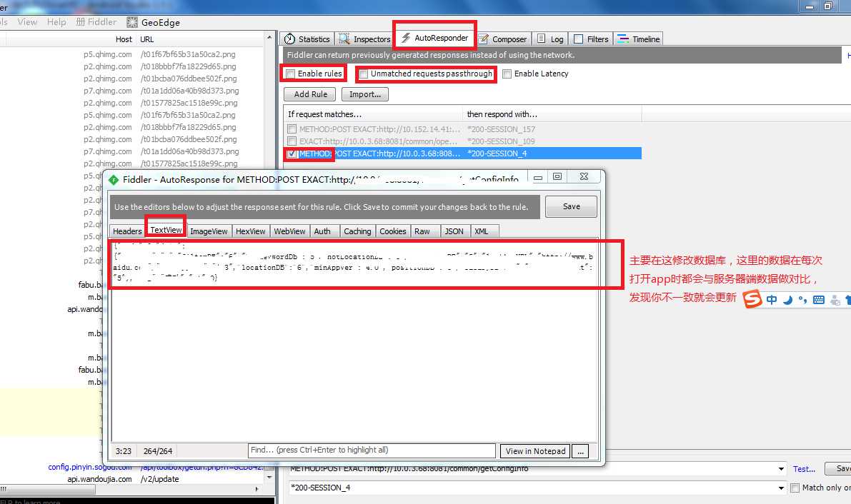Click the Add Rule button

[310, 94]
